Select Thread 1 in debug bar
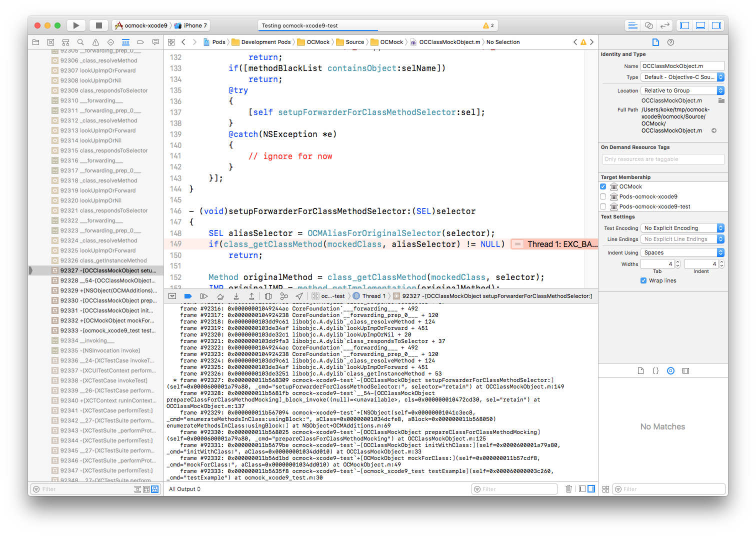Screen dimensions: 756x536 click(369, 296)
